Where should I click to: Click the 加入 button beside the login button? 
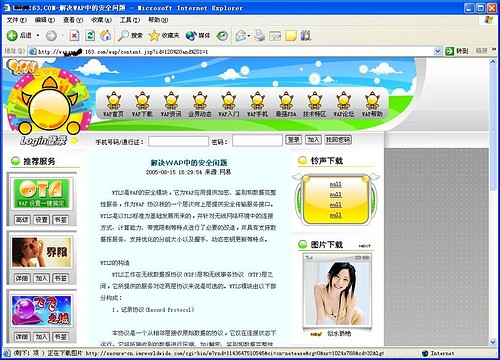(313, 140)
